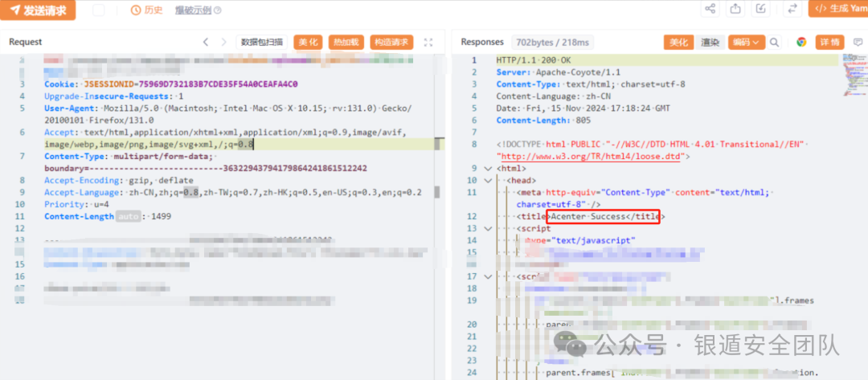This screenshot has width=868, height=380.
Task: Collapse the <head> tag fold arrow
Action: (x=487, y=180)
